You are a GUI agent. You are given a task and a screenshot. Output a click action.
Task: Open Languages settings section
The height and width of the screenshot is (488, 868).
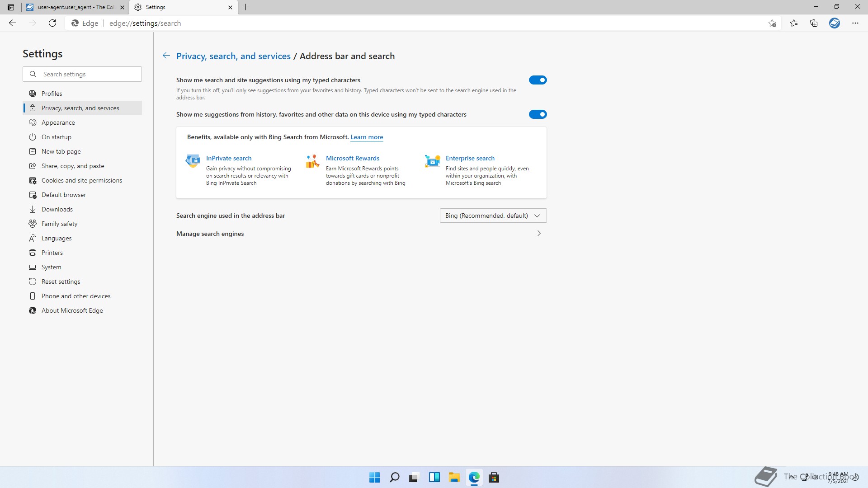coord(82,238)
